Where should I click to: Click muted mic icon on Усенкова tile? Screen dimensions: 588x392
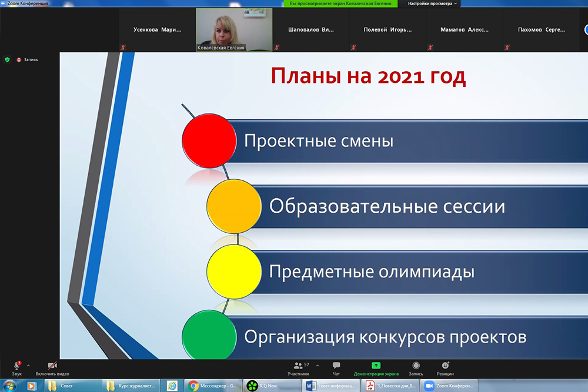point(123,48)
